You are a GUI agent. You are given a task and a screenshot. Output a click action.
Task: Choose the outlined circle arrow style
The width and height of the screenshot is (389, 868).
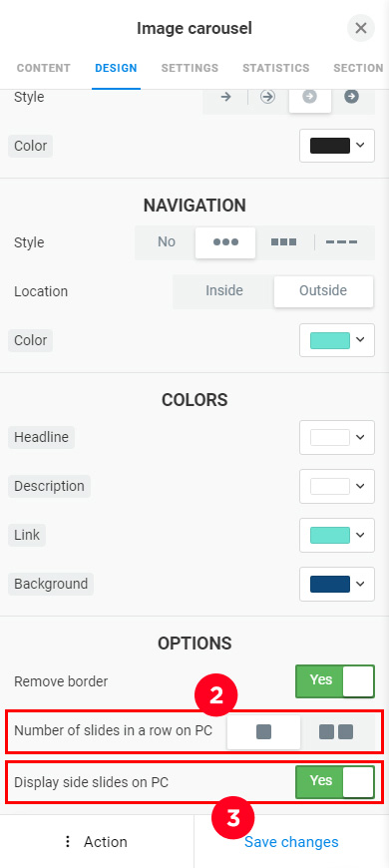(268, 97)
